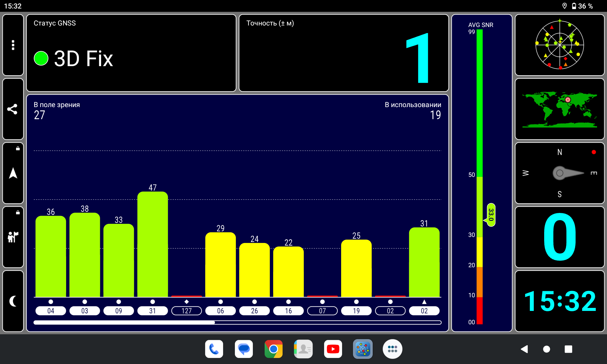The height and width of the screenshot is (364, 607).
Task: Select satellite 19 label
Action: 356,311
